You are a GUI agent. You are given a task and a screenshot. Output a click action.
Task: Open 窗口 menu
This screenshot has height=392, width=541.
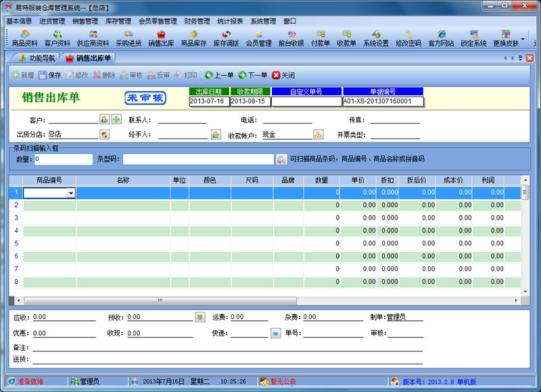click(x=290, y=21)
